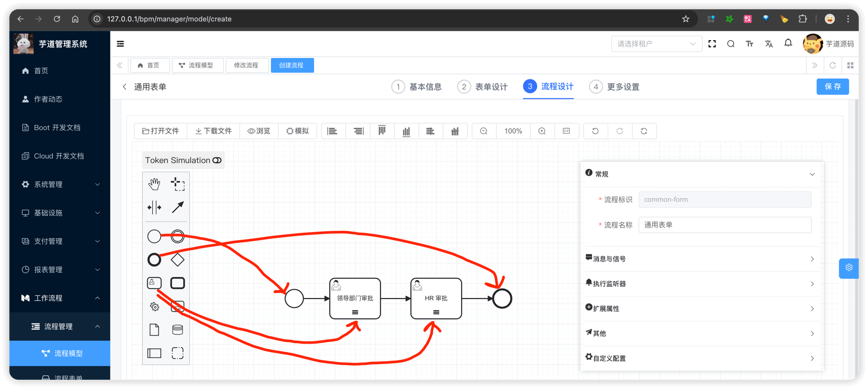Click the 打开文件 button
This screenshot has width=868, height=389.
(x=161, y=131)
